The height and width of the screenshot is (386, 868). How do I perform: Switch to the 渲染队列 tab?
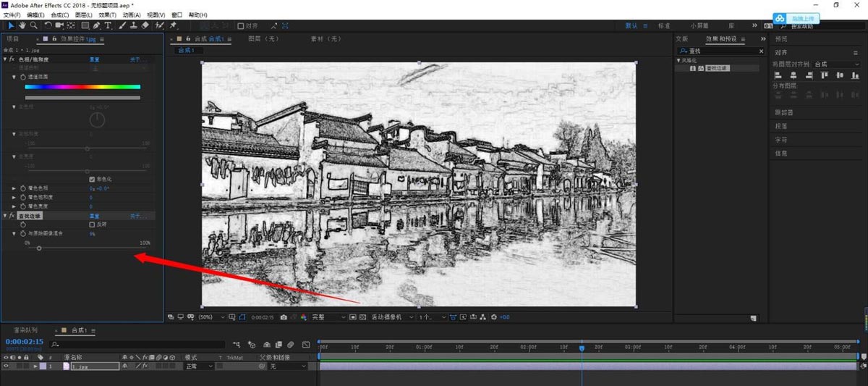[25, 330]
